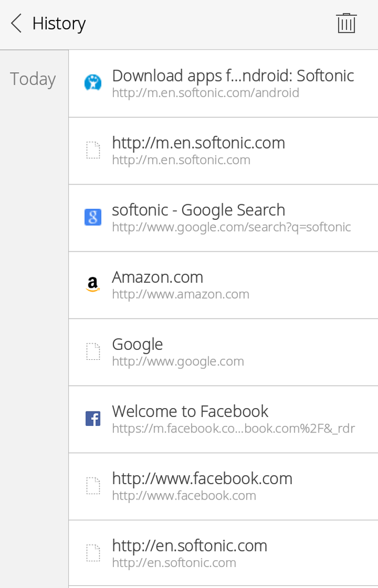Tap the History title text
Image resolution: width=378 pixels, height=588 pixels.
(59, 24)
